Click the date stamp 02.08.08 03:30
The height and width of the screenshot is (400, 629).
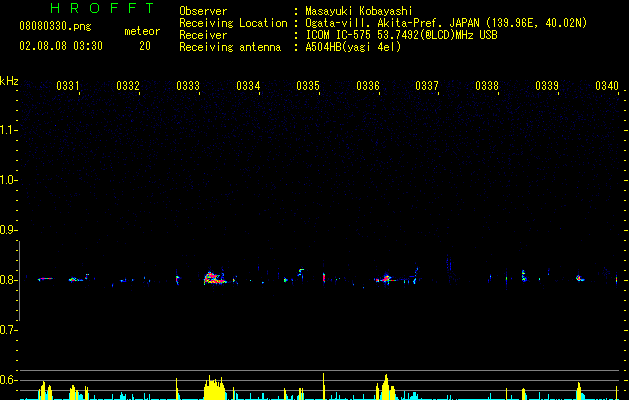[x=61, y=46]
